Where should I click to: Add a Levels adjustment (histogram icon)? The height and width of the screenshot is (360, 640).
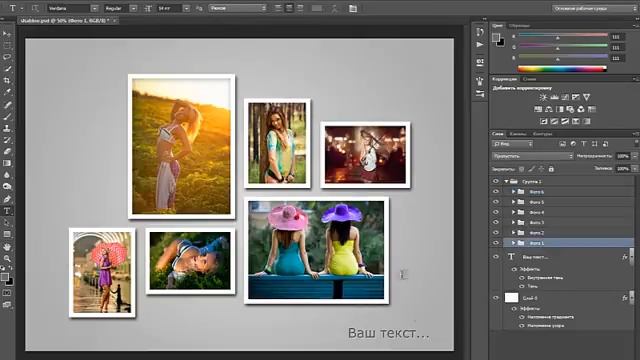(x=554, y=97)
